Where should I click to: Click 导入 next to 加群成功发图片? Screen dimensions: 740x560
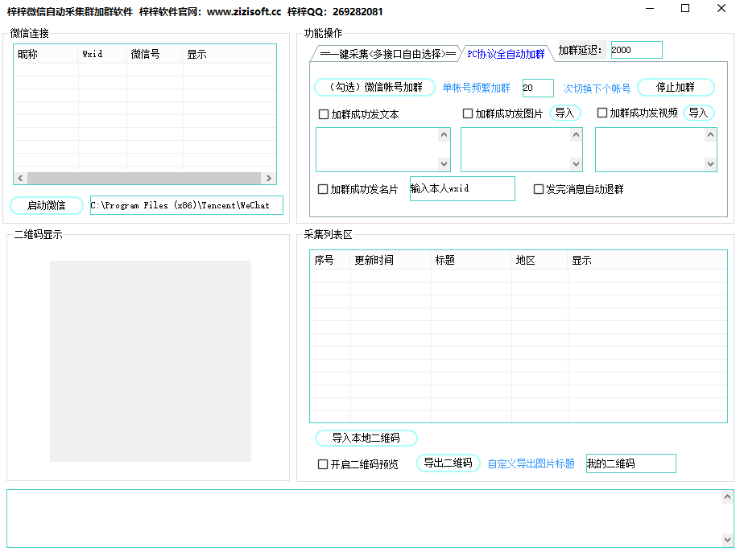(x=564, y=113)
